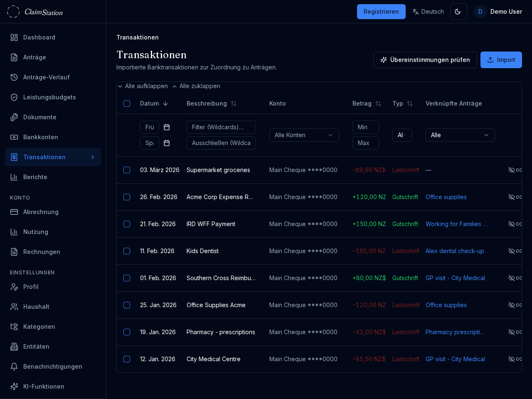Open calendar picker for latest date filter
Viewport: 532px width, 399px height.
click(167, 143)
